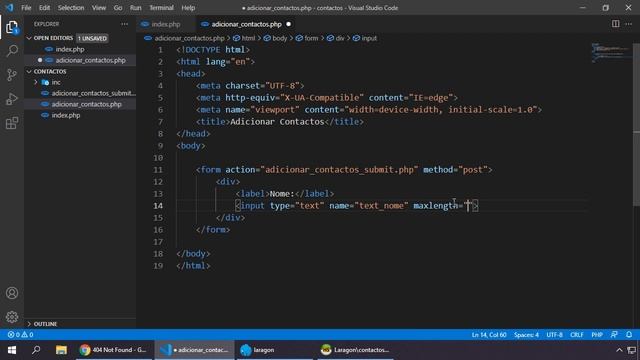Open the Terminal menu
This screenshot has width=640, height=360.
pos(161,7)
